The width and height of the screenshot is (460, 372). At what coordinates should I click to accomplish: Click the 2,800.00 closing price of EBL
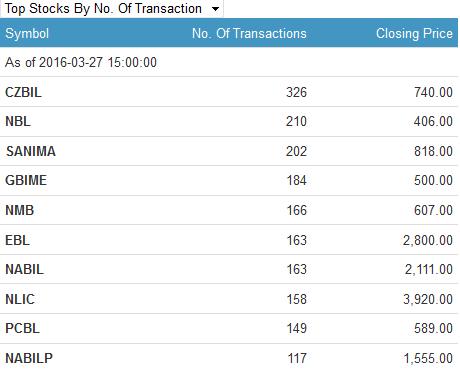(428, 240)
